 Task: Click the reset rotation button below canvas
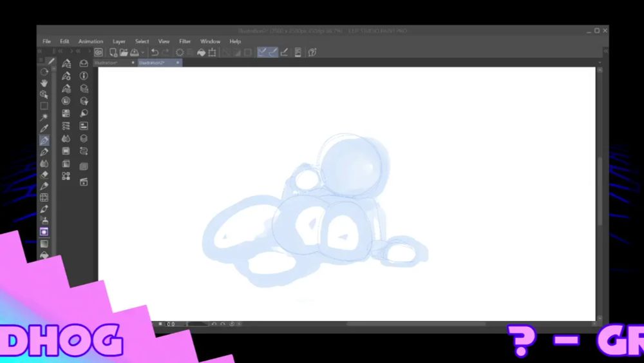coord(232,324)
